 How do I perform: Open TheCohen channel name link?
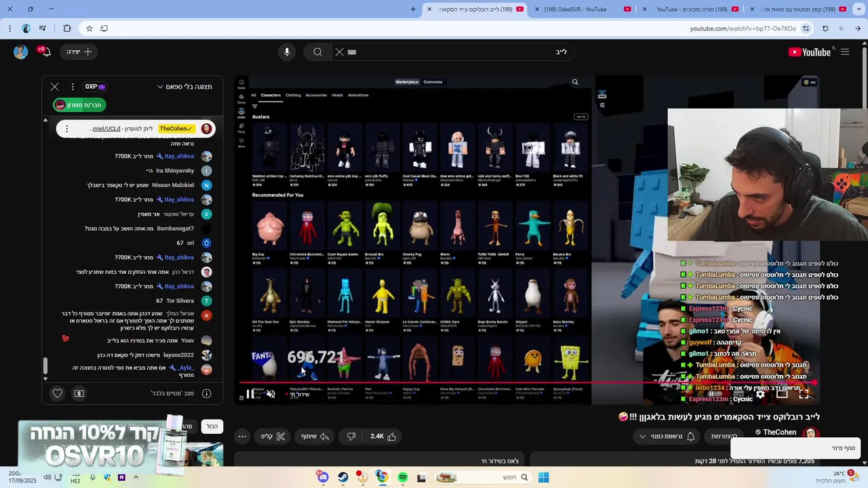tap(780, 432)
